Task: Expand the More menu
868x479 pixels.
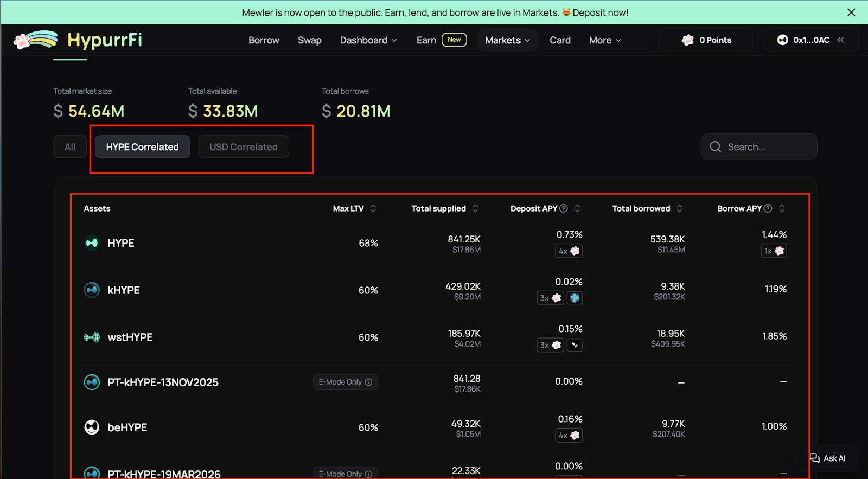Action: click(605, 40)
